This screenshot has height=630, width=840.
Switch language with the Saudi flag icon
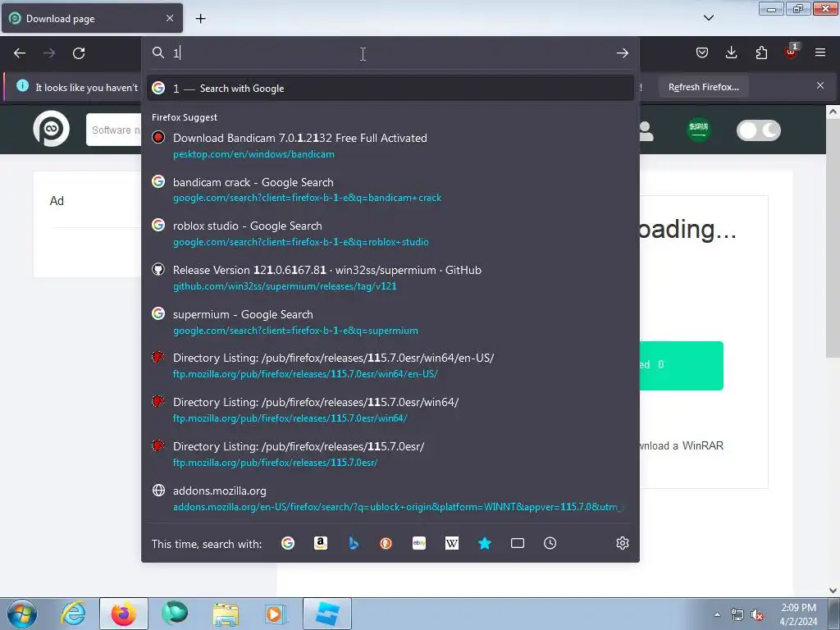tap(698, 130)
